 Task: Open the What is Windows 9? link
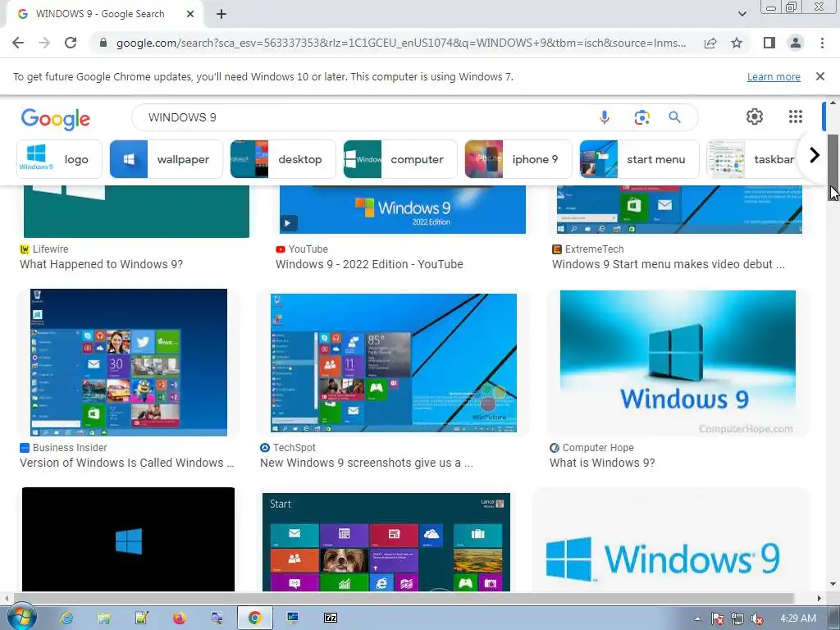(x=602, y=463)
